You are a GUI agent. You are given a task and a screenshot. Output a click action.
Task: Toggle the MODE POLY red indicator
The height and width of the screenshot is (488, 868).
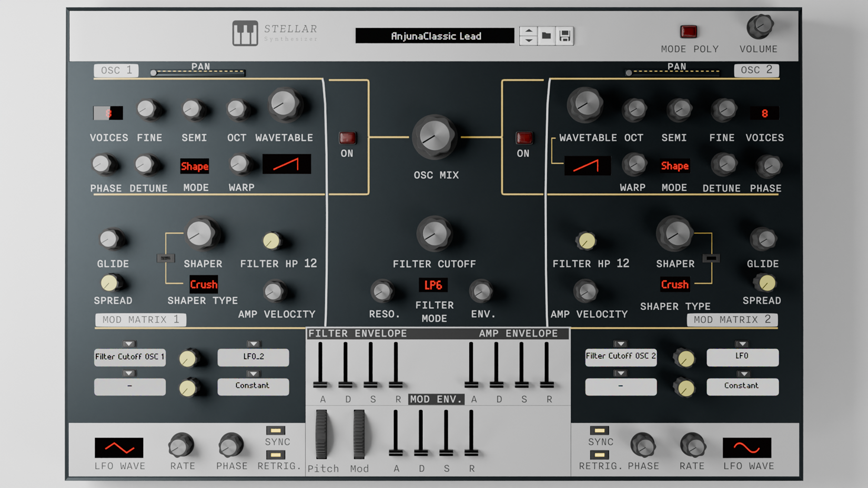[689, 32]
